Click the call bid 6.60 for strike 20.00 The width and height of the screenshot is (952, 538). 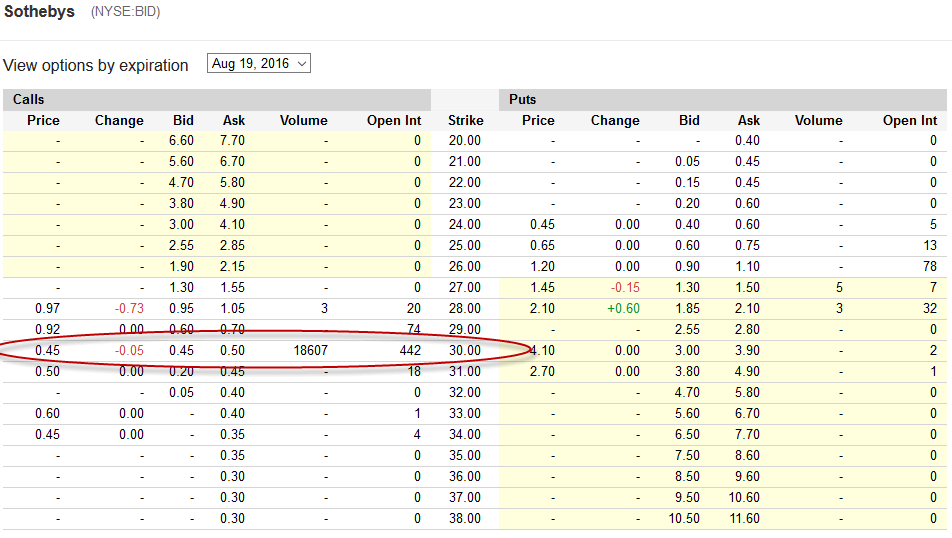coord(182,141)
